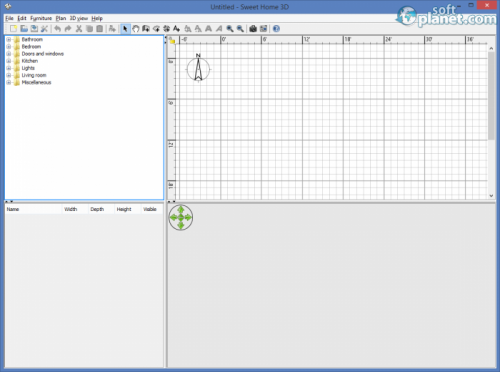This screenshot has width=500, height=372.
Task: Sort furniture list by Visible column
Action: (x=152, y=209)
